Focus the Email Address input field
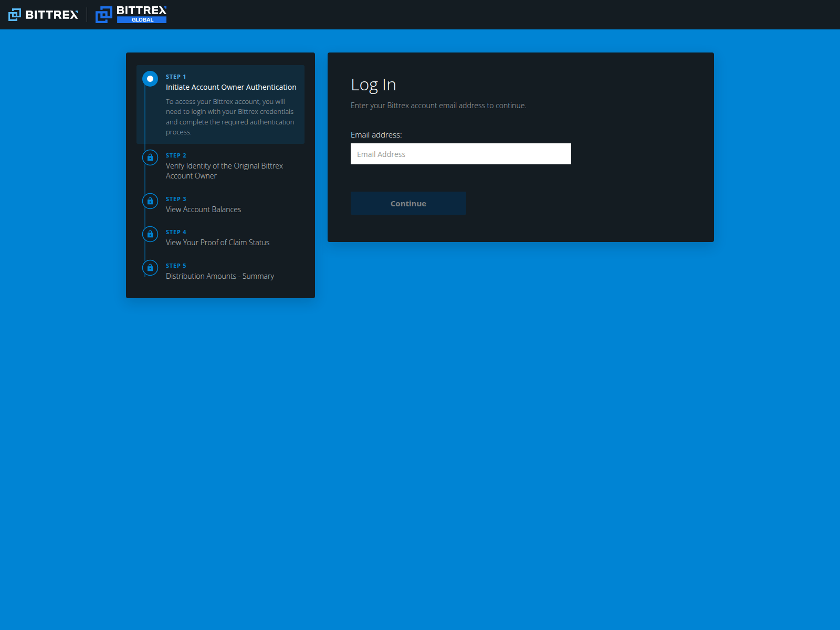 pos(461,154)
